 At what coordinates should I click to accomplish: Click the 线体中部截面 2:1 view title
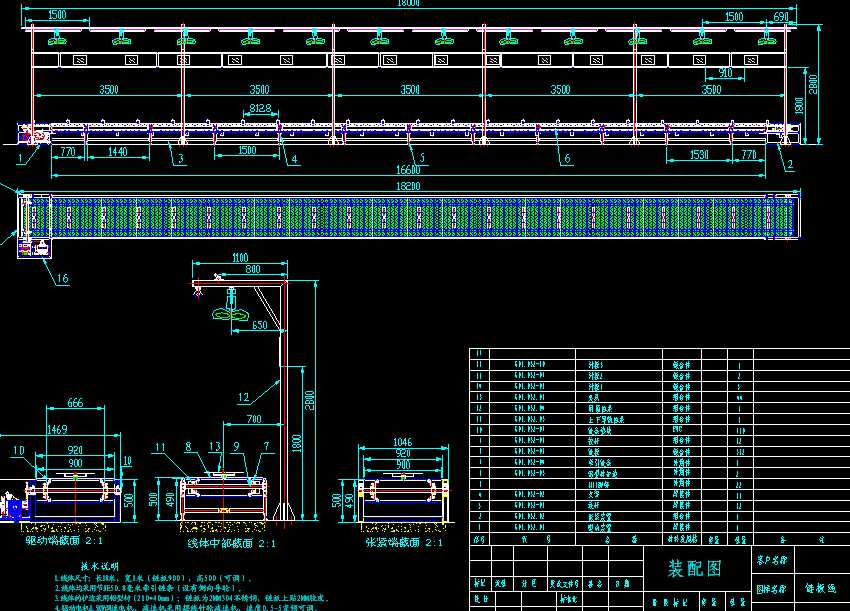231,543
